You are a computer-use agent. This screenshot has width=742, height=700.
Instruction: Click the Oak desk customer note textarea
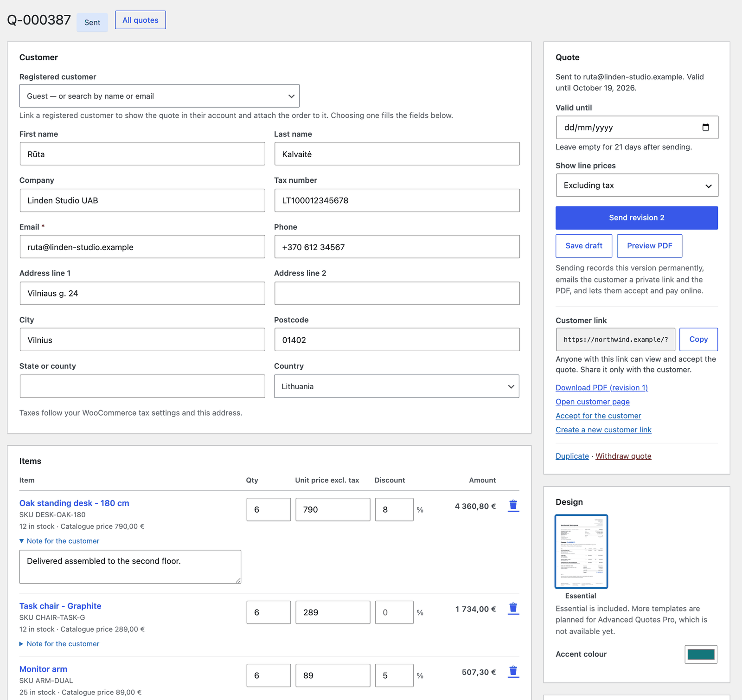(x=130, y=567)
